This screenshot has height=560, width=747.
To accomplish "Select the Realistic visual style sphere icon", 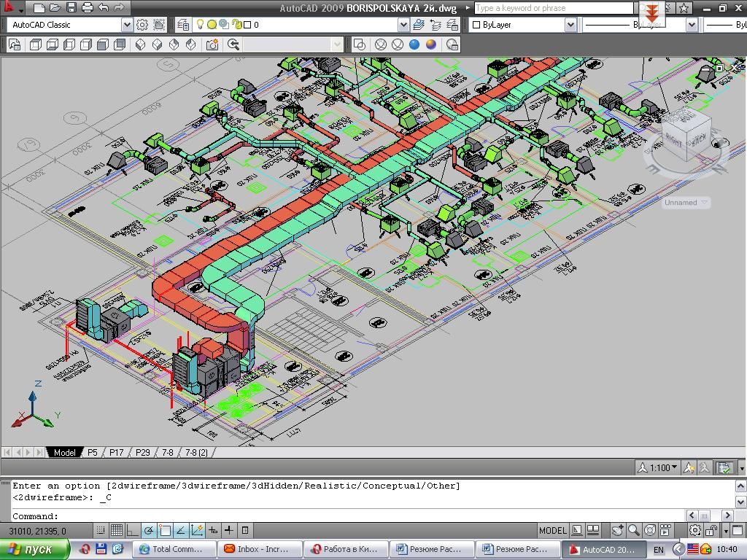I will point(414,44).
